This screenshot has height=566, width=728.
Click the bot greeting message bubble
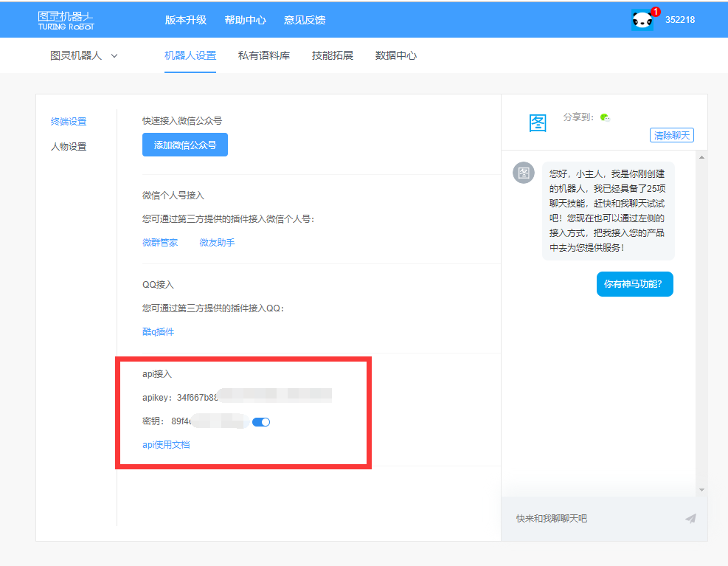608,211
